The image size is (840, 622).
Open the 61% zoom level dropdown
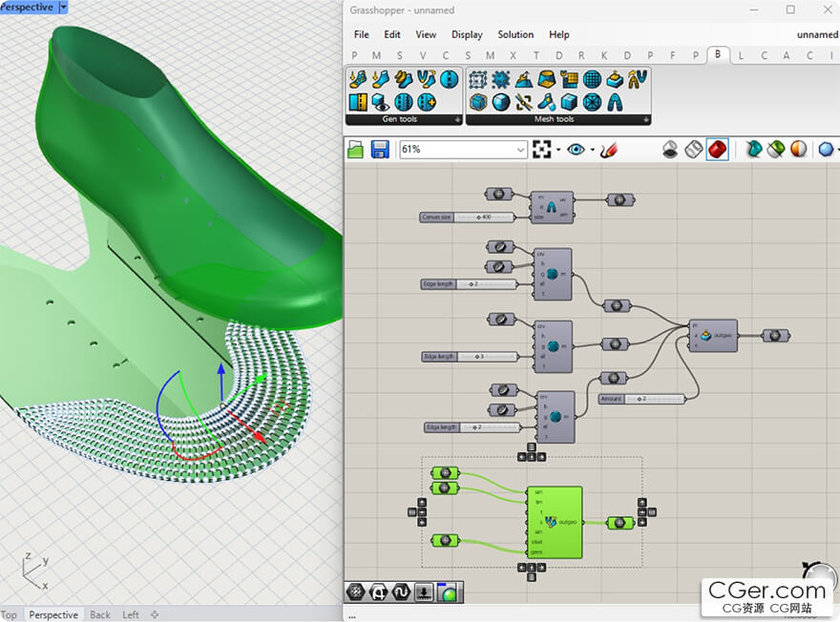[x=464, y=150]
